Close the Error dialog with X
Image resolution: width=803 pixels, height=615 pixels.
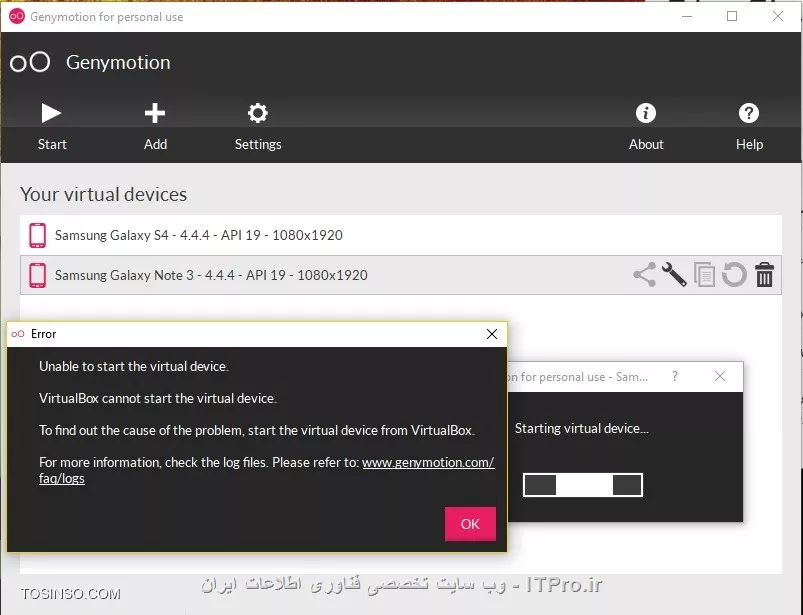(x=492, y=334)
